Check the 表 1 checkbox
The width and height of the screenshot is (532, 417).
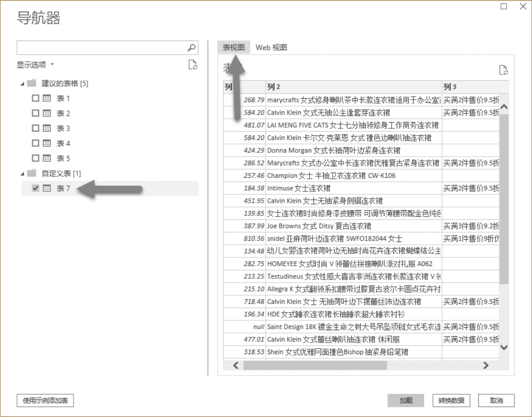point(35,98)
